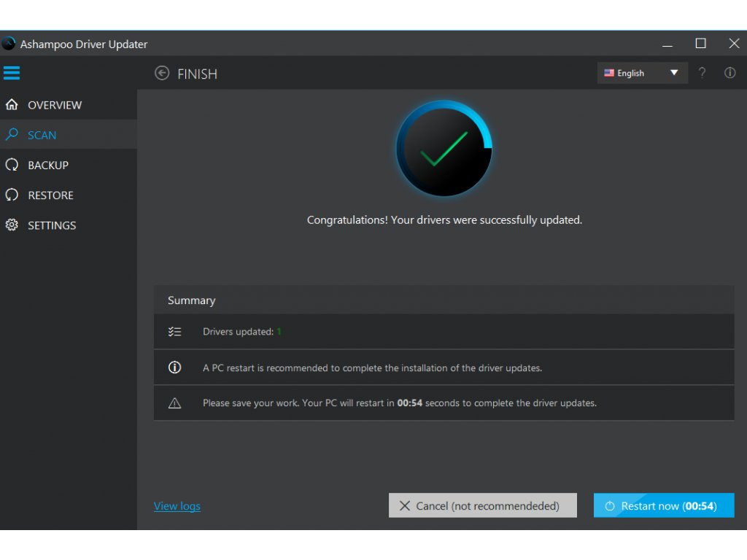The image size is (747, 560).
Task: Click the warning triangle icon in summary
Action: click(174, 402)
